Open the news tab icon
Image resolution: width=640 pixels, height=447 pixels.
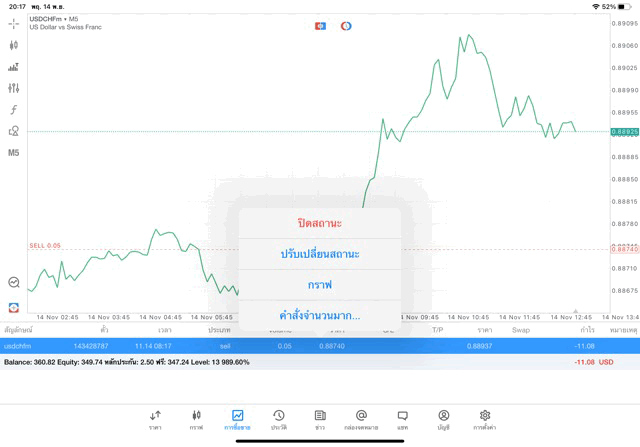(320, 416)
